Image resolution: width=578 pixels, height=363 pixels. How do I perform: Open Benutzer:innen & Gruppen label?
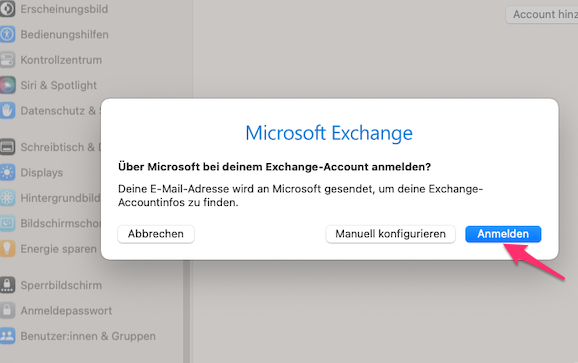click(88, 336)
